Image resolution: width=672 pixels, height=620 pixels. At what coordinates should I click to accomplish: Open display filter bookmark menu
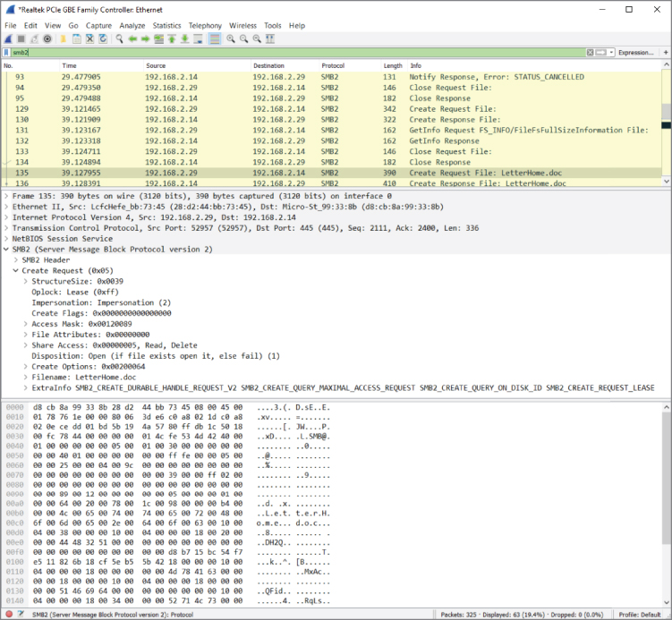pyautogui.click(x=6, y=52)
